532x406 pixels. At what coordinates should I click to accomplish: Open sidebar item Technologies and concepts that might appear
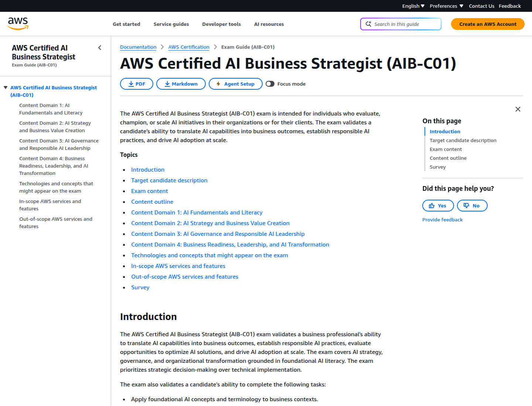56,187
